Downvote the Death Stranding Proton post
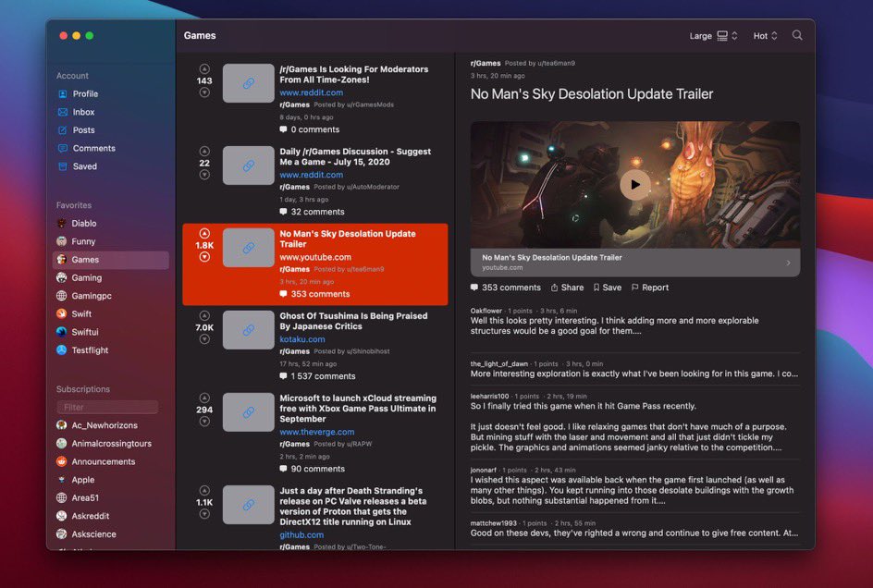873x588 pixels. tap(204, 514)
